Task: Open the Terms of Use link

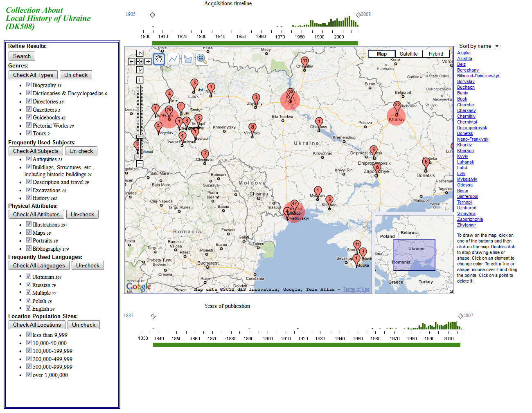Action: [356, 290]
